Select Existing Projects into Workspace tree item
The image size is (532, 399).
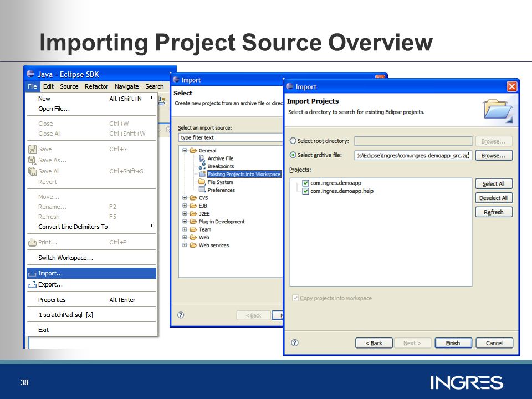pos(244,174)
